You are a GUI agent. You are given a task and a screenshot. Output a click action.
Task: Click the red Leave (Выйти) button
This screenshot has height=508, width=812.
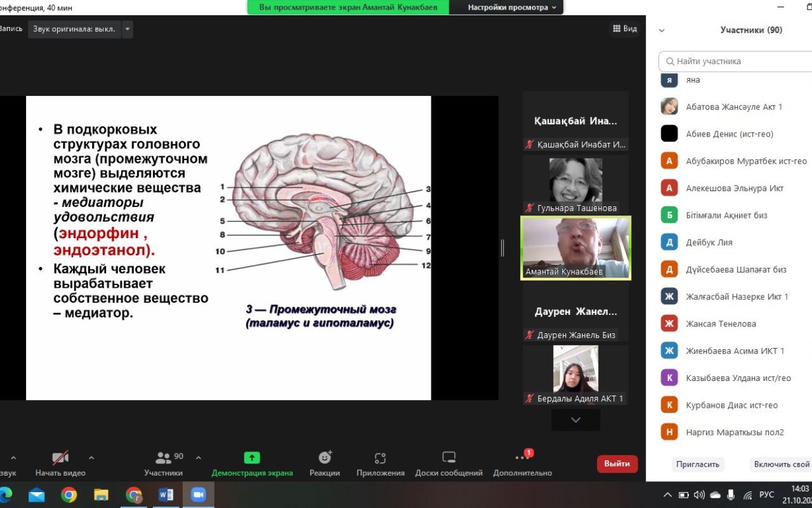(617, 464)
